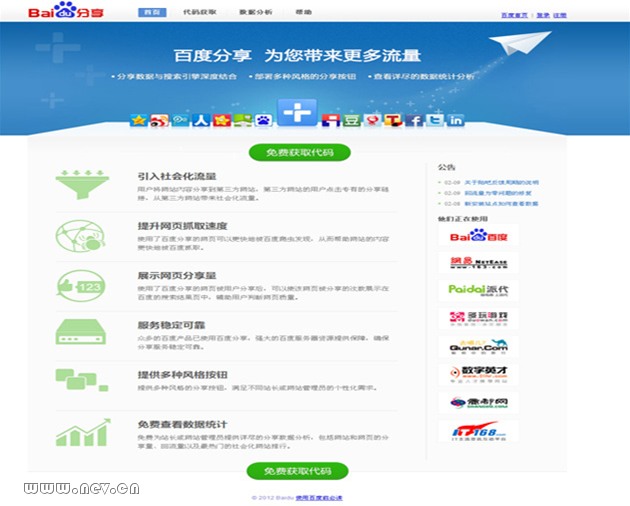
Task: Click the 百度首页 link at top right
Action: pos(514,15)
